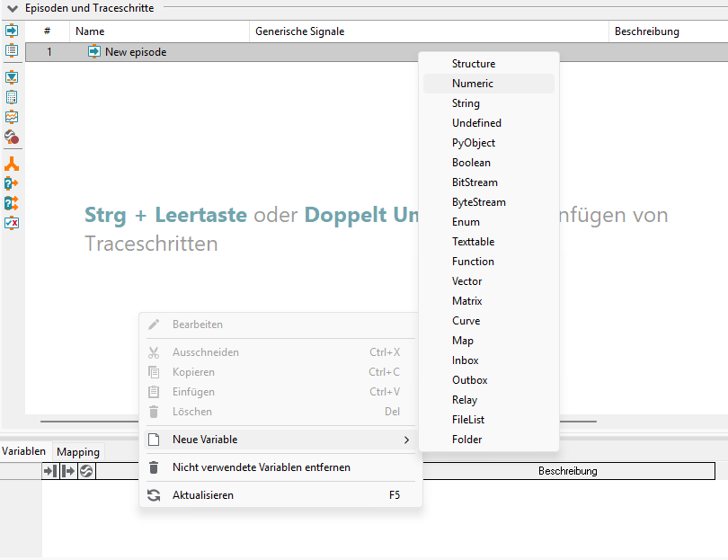728x560 pixels.
Task: Pick Relay from the submenu
Action: pos(489,400)
